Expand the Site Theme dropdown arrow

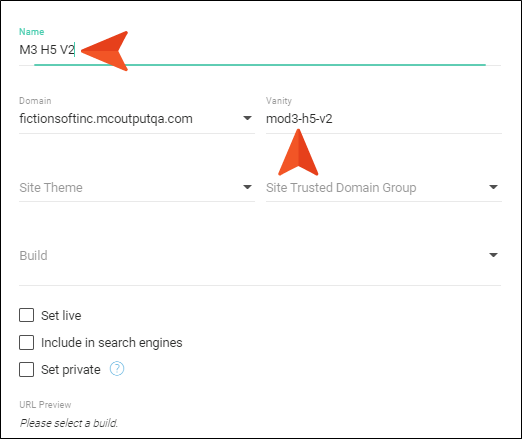tap(247, 187)
